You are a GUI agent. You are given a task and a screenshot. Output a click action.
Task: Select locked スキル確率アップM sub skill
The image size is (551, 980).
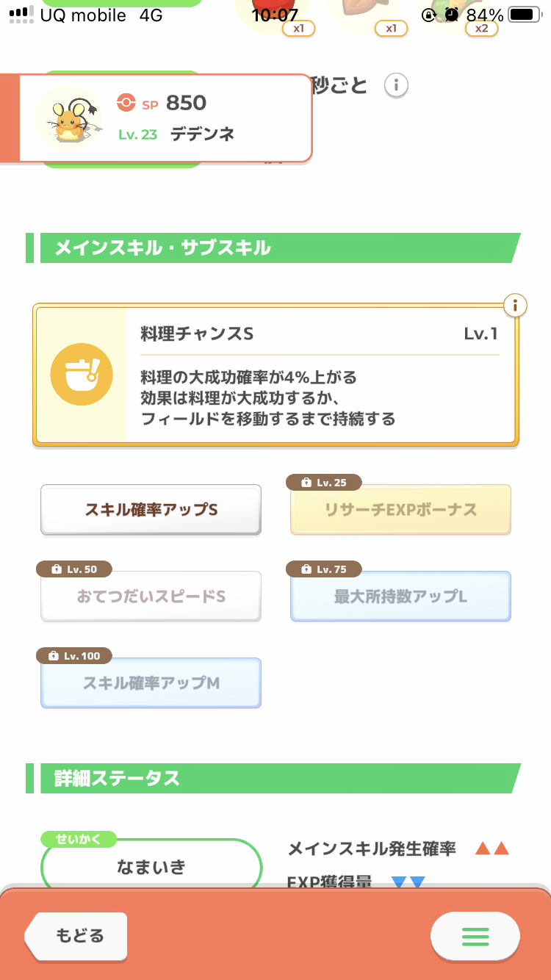[x=151, y=683]
